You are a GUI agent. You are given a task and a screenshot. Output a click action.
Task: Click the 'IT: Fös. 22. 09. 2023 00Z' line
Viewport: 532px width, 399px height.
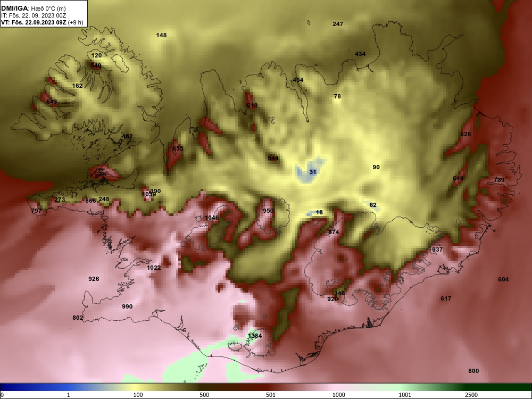(x=34, y=15)
